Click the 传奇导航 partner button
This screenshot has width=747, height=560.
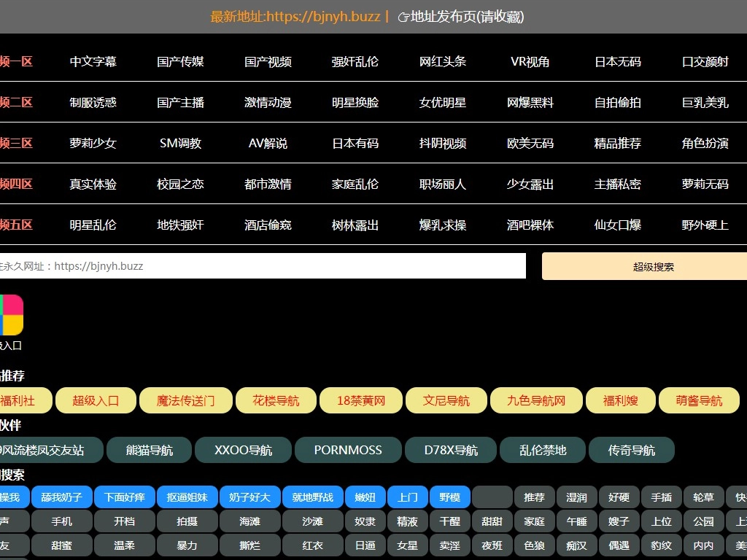coord(632,451)
